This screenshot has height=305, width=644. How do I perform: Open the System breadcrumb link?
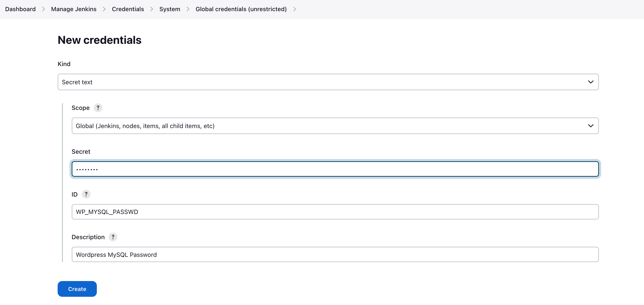169,9
